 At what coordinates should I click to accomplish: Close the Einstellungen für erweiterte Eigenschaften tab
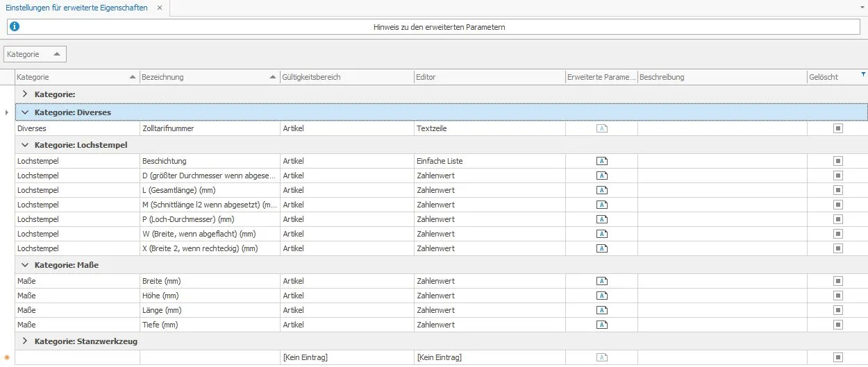tap(159, 8)
